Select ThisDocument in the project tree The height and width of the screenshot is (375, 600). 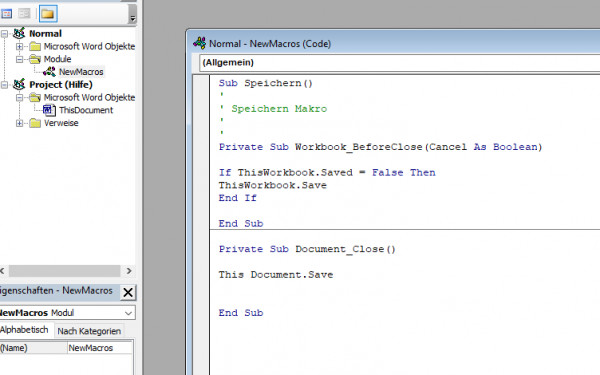point(86,110)
